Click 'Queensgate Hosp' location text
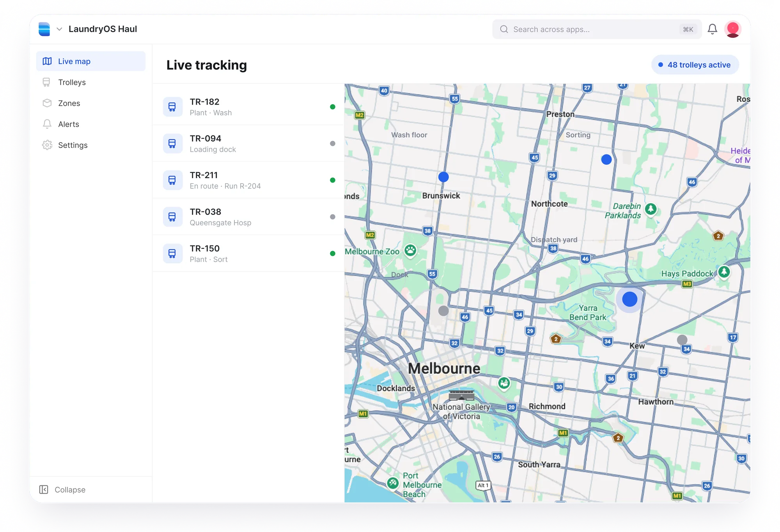 click(x=221, y=223)
